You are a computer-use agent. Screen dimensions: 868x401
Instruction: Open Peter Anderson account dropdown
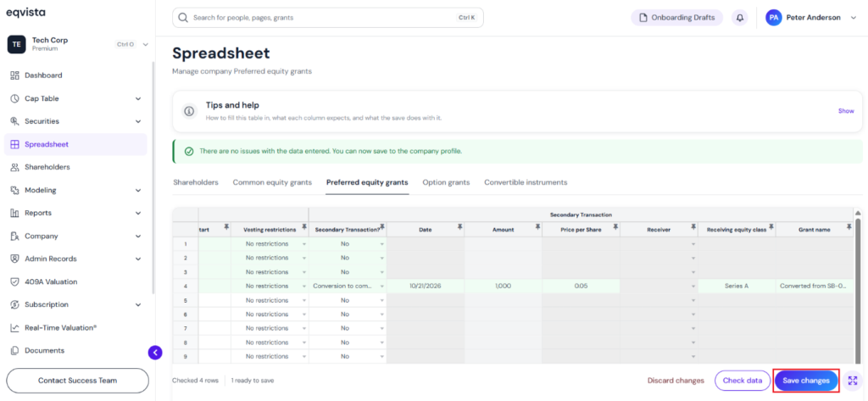(x=853, y=18)
